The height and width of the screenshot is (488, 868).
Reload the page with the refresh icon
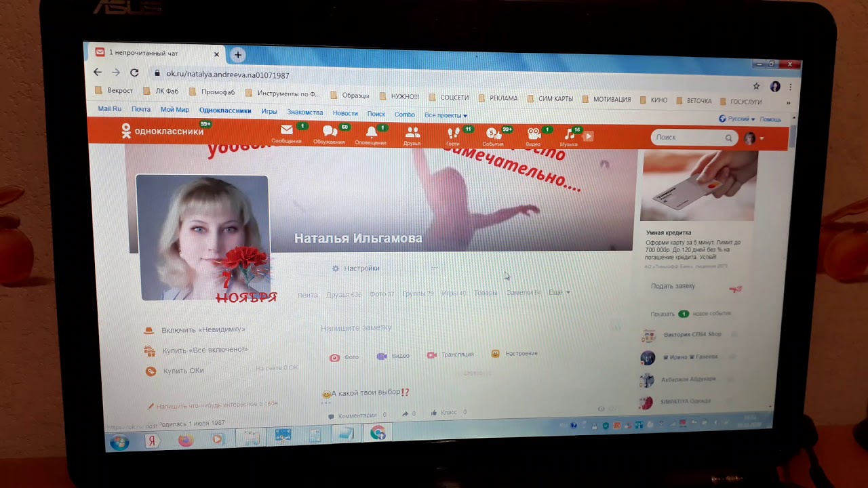[x=134, y=73]
